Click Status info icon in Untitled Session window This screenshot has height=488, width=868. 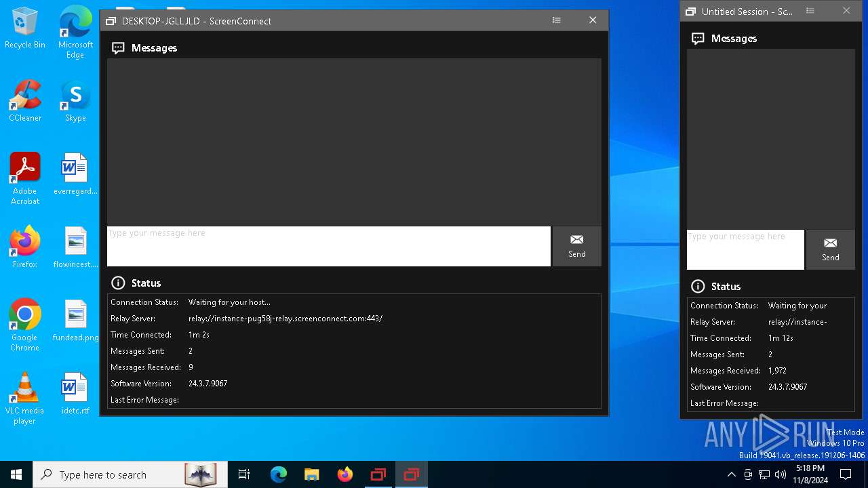tap(698, 286)
